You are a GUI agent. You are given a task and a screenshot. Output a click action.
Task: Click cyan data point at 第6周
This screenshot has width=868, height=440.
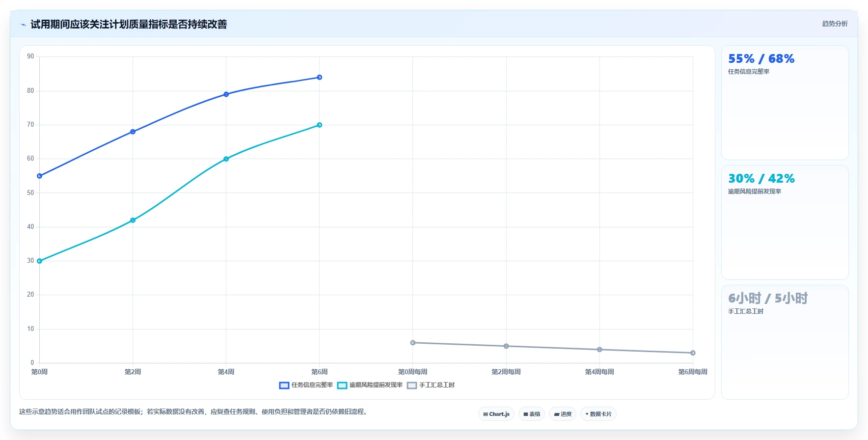320,125
